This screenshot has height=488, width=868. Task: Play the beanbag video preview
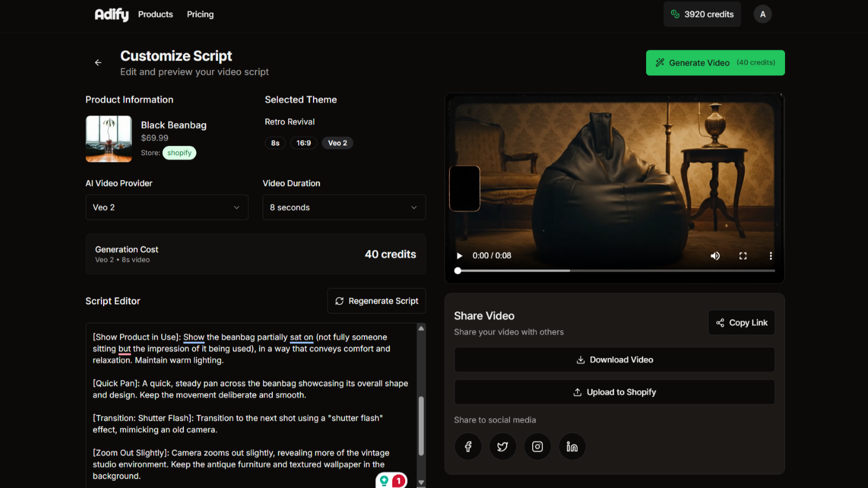(x=459, y=256)
